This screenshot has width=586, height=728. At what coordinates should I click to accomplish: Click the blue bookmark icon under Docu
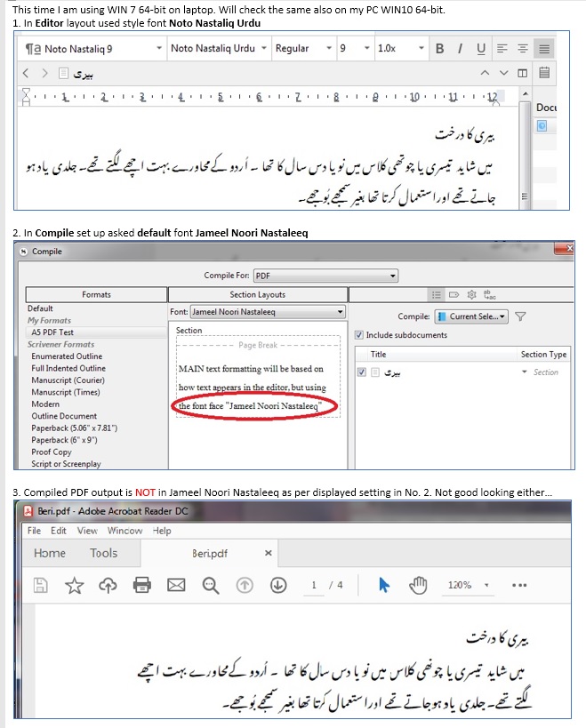(x=542, y=125)
